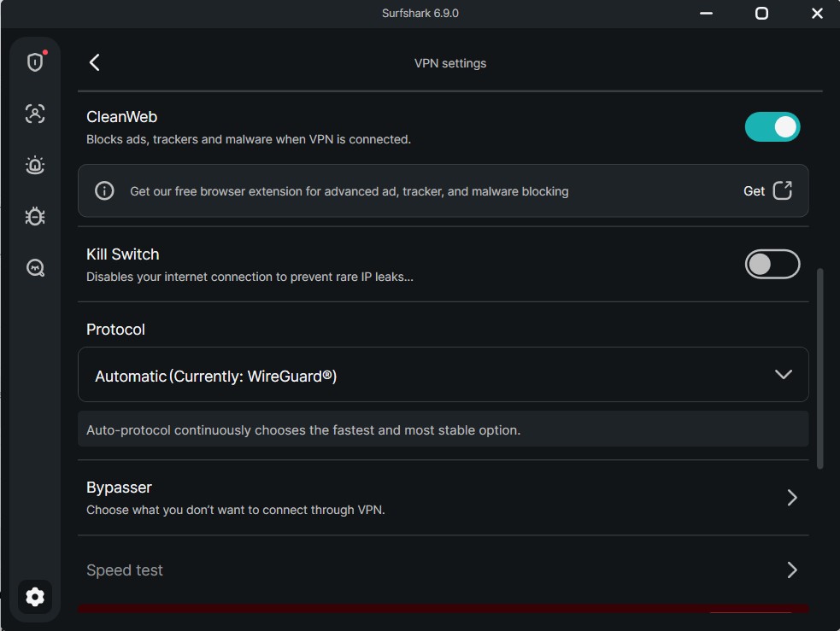Turn off the CleanWeb toggle
840x631 pixels.
772,127
